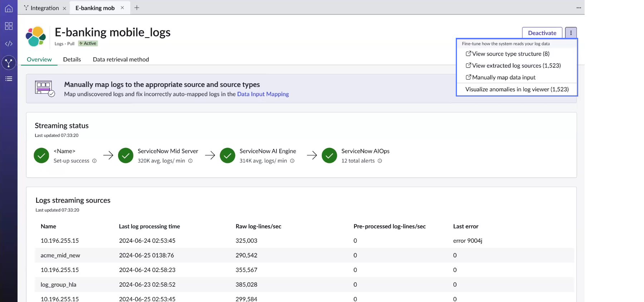Screen dimensions: 644x302
Task: Click the Deactivate button
Action: (x=542, y=33)
